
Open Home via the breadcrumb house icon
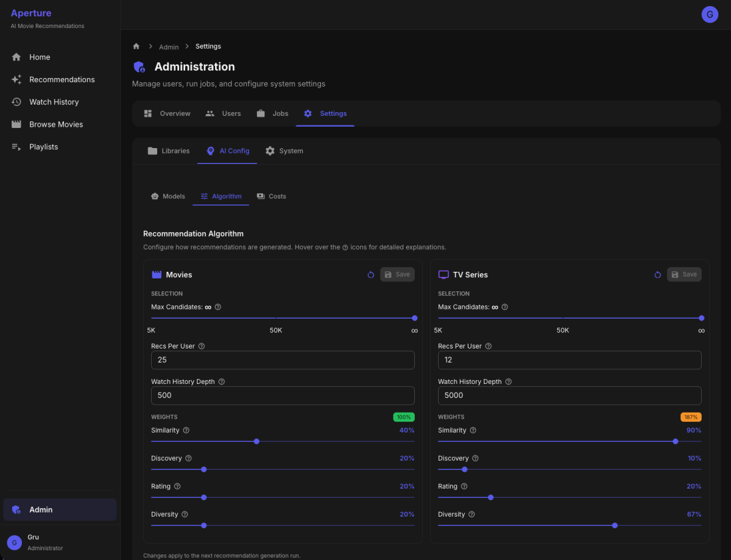pyautogui.click(x=136, y=46)
